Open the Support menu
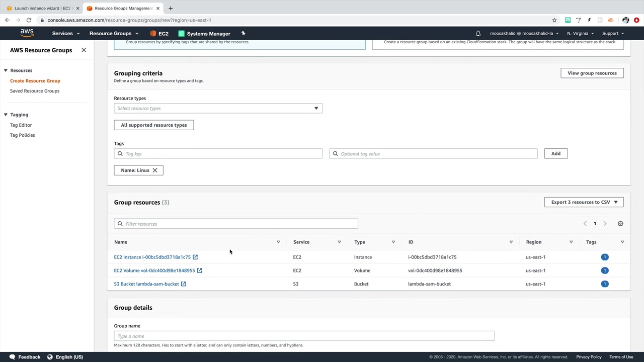The image size is (644, 362). point(613,34)
